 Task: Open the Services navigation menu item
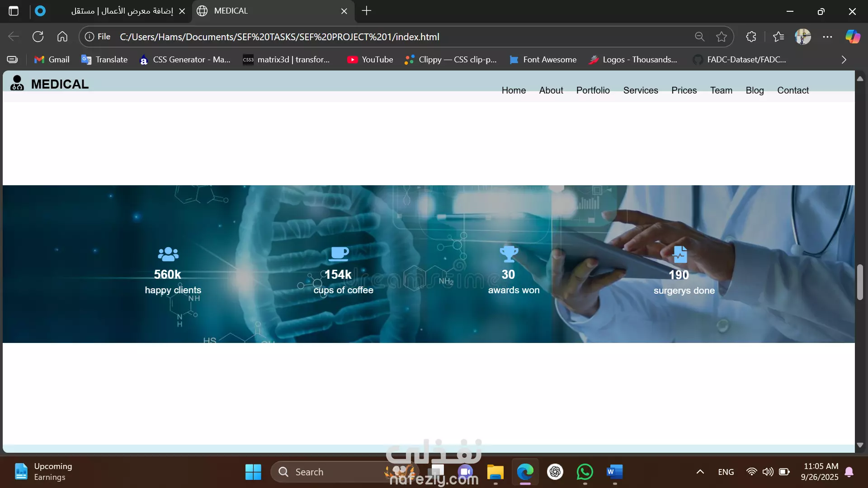point(640,90)
